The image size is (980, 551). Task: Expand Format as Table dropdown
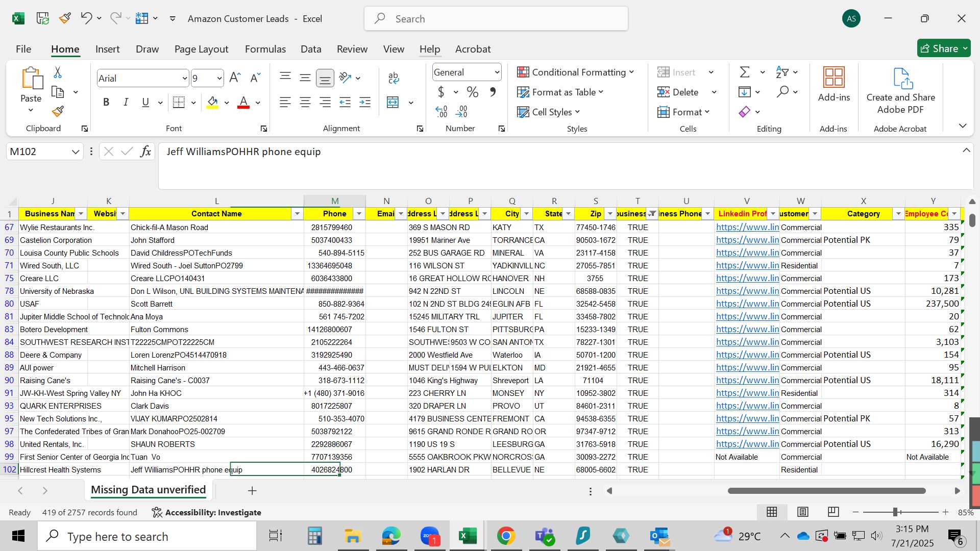coord(601,92)
